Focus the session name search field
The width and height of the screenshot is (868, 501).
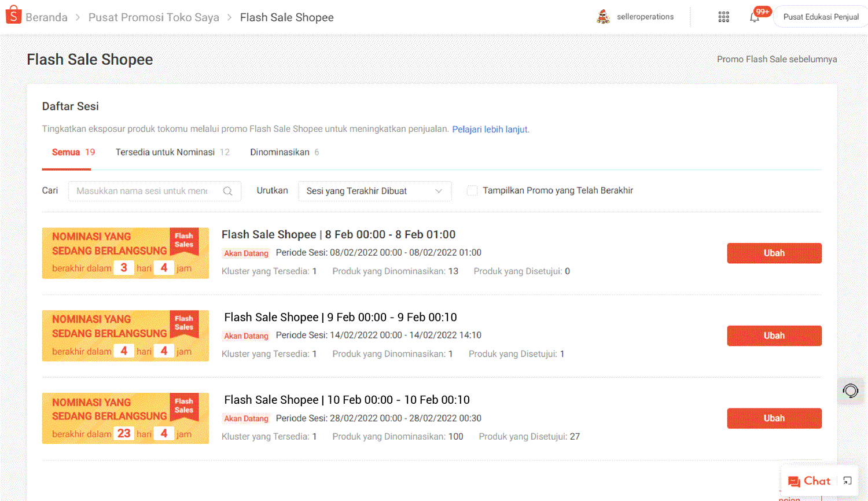142,191
